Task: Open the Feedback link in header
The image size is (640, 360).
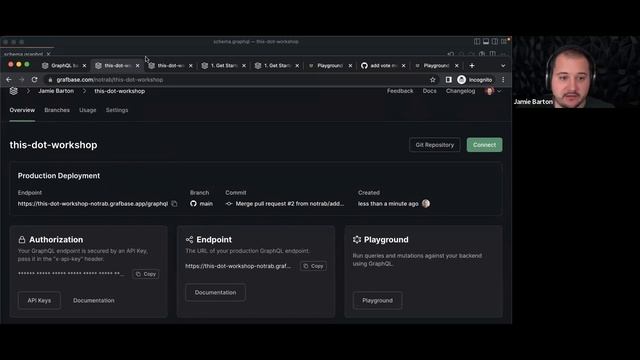Action: click(x=400, y=91)
